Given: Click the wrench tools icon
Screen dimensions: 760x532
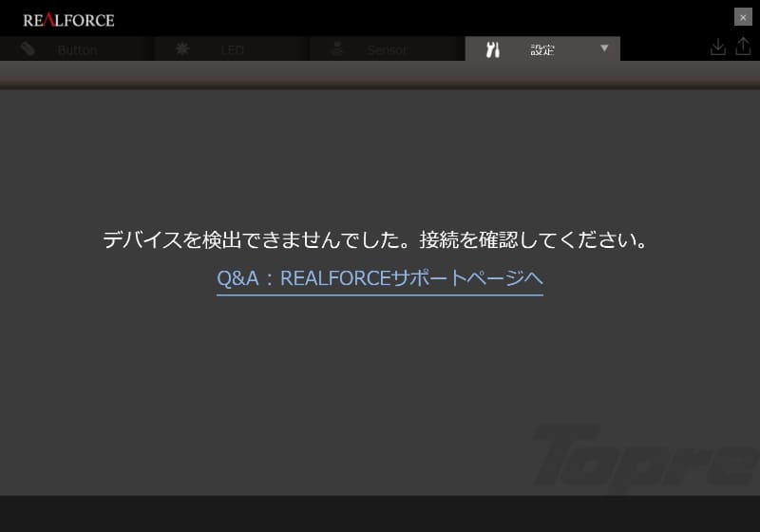Looking at the screenshot, I should tap(492, 49).
